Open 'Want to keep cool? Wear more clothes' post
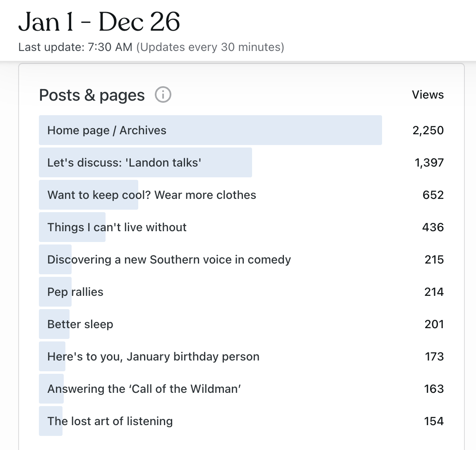 click(x=151, y=195)
